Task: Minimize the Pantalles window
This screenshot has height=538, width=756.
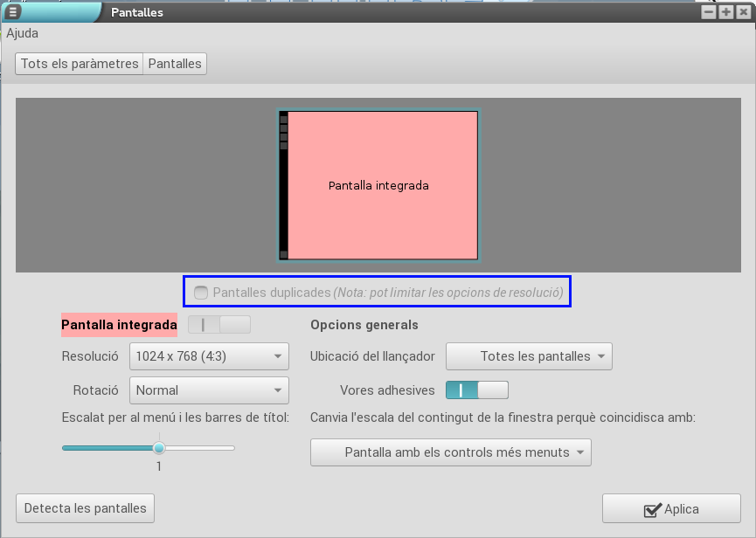Action: click(711, 12)
